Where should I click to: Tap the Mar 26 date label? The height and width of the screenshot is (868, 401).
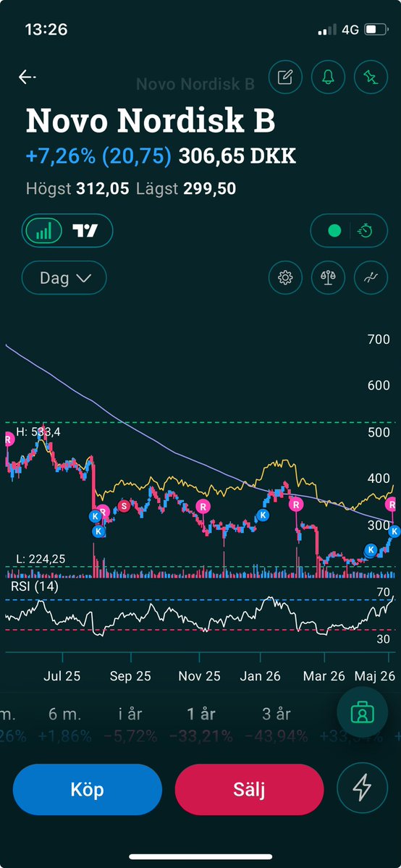click(324, 676)
